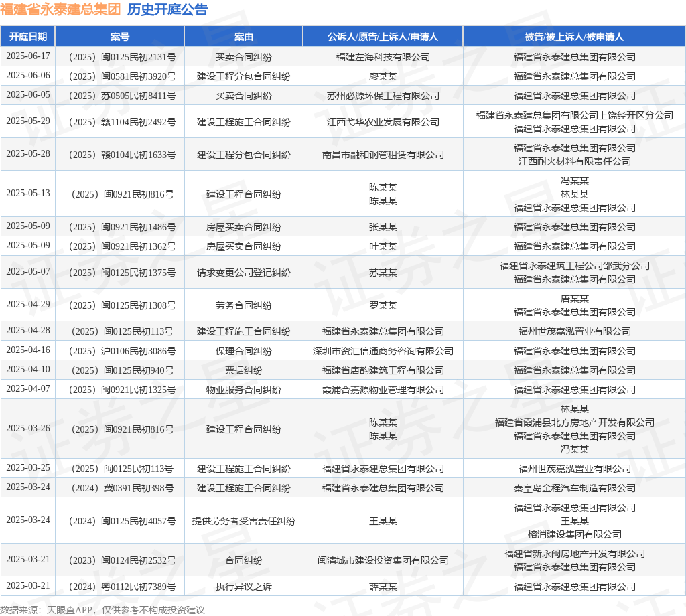Click the 案由 column header

pos(244,37)
